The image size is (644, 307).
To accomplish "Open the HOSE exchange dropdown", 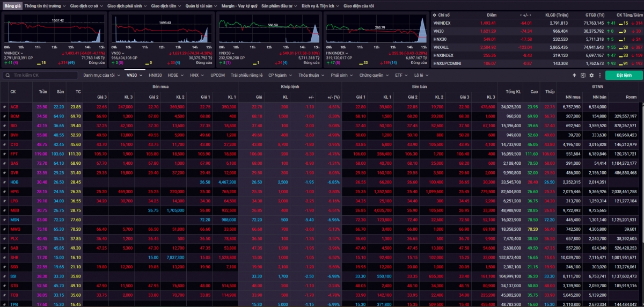I will tap(175, 76).
